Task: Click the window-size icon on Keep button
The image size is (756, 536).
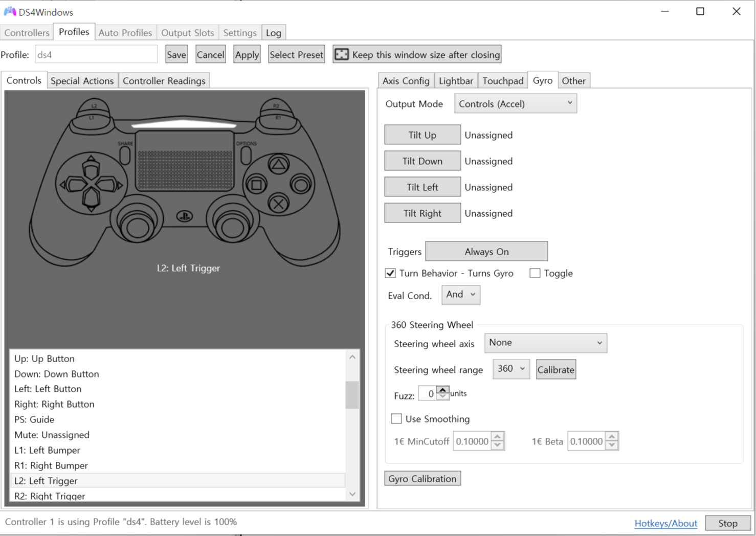Action: coord(342,54)
